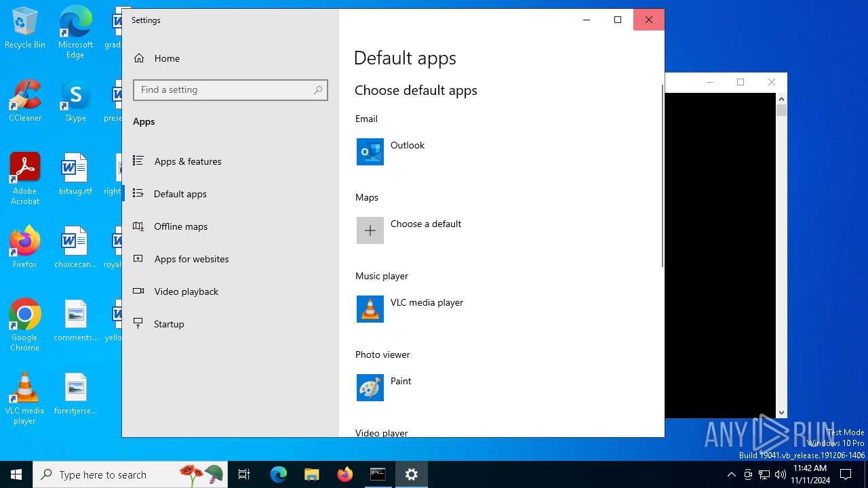
Task: Select Default apps in sidebar
Action: pos(231,194)
